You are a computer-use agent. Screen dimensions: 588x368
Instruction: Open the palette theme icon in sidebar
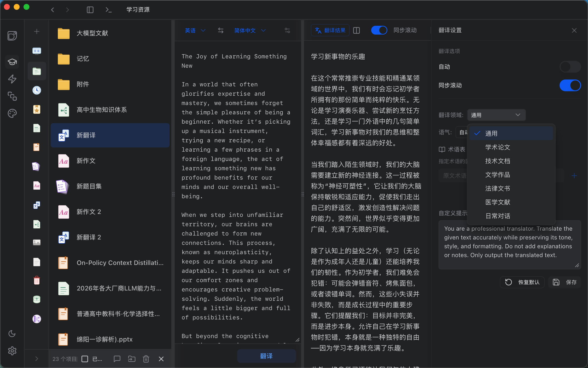pos(12,113)
